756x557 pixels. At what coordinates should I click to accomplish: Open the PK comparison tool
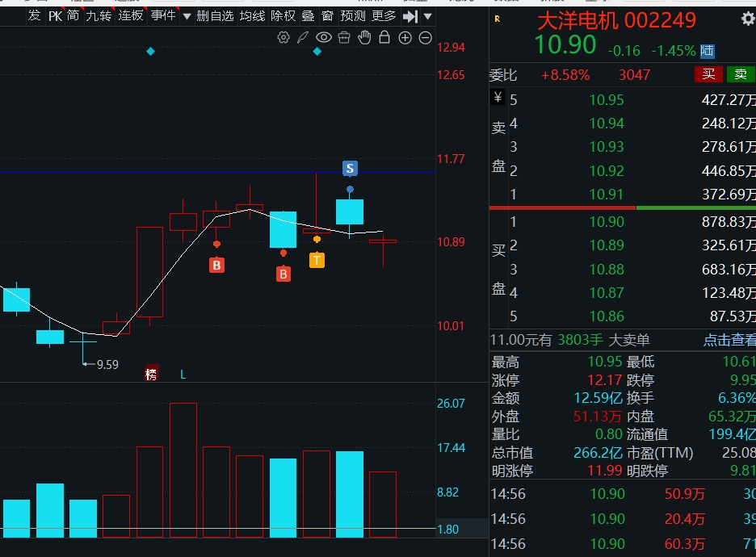coord(55,16)
